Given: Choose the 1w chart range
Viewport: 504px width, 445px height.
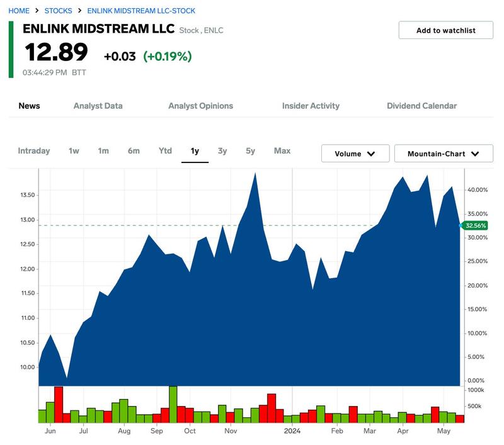Looking at the screenshot, I should pos(74,150).
